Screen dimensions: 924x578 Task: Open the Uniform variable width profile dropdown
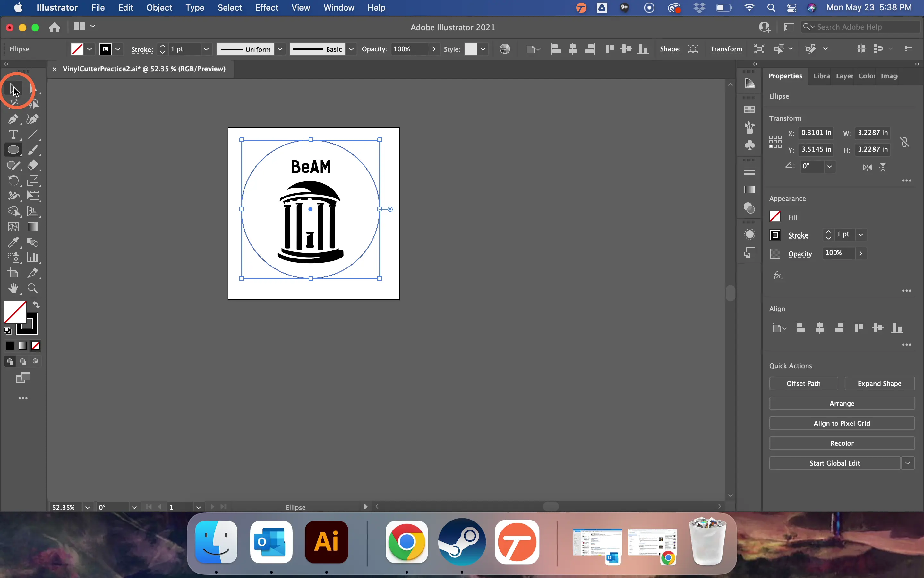pos(280,49)
